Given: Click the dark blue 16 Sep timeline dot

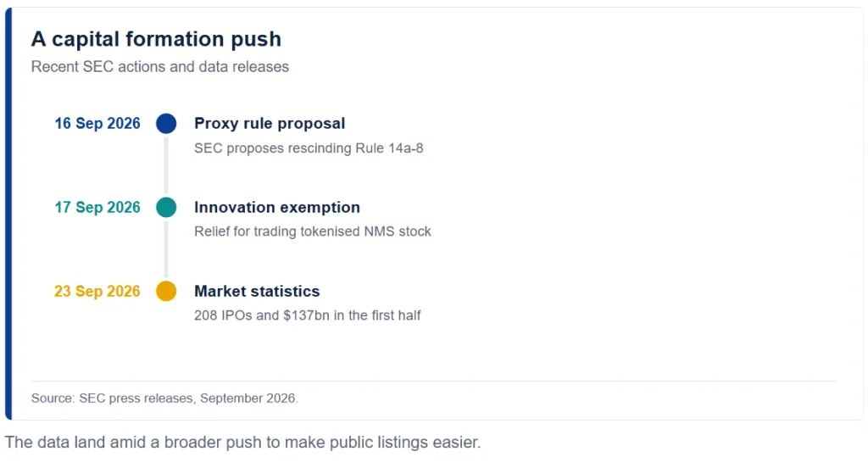Looking at the screenshot, I should (x=166, y=124).
